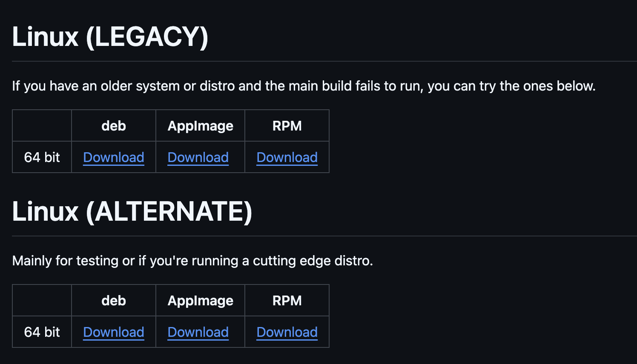The height and width of the screenshot is (364, 637).
Task: Select the "RPM" header in Legacy table
Action: (x=287, y=126)
